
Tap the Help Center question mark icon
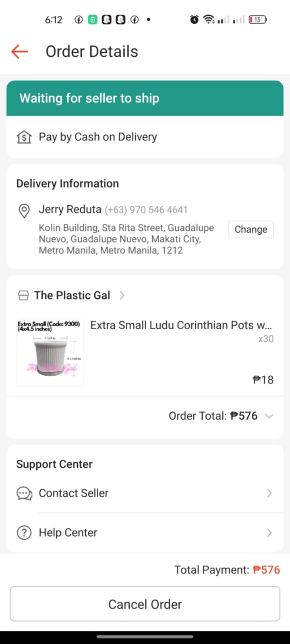click(24, 533)
